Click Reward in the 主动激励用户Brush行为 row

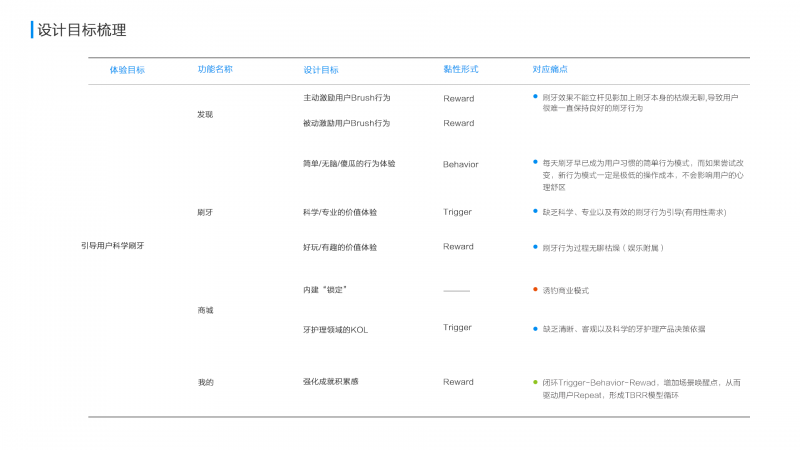[x=459, y=98]
